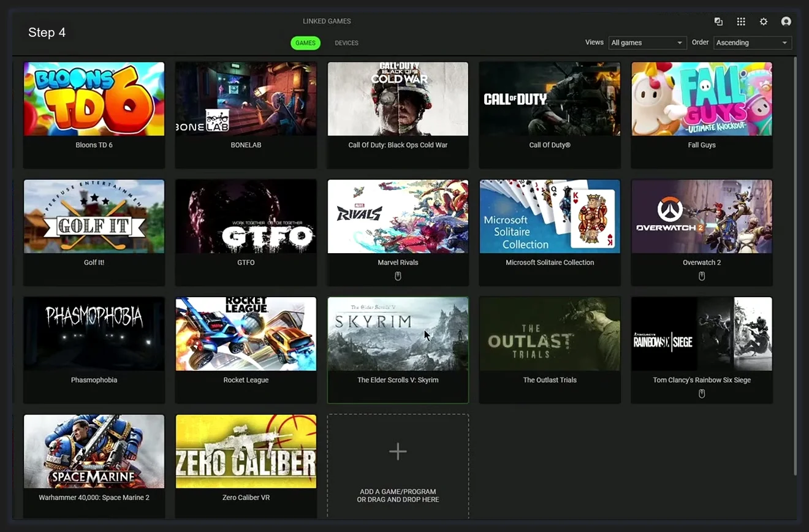Click the mouse icon under Marvel Rivals
The height and width of the screenshot is (532, 809).
398,276
